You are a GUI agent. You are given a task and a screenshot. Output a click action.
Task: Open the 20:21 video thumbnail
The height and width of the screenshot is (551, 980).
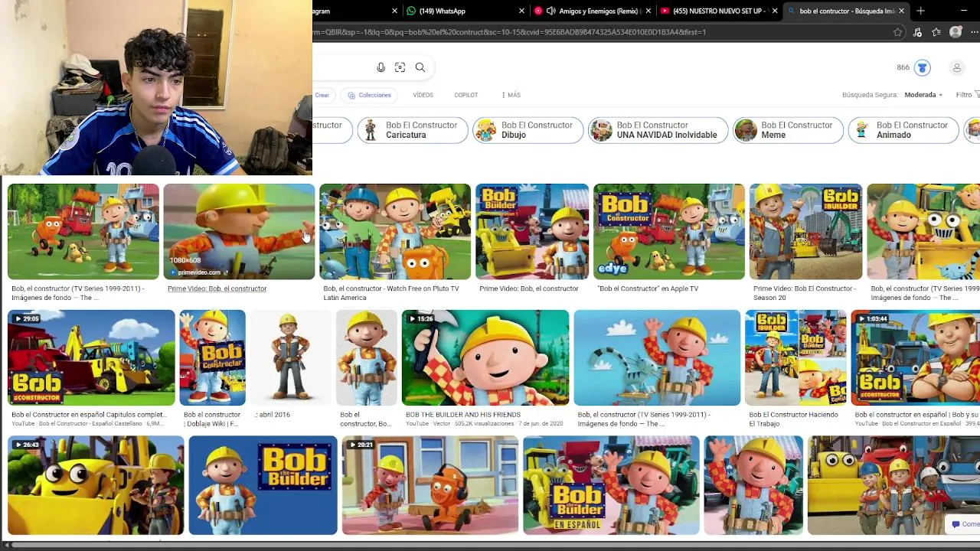[430, 485]
